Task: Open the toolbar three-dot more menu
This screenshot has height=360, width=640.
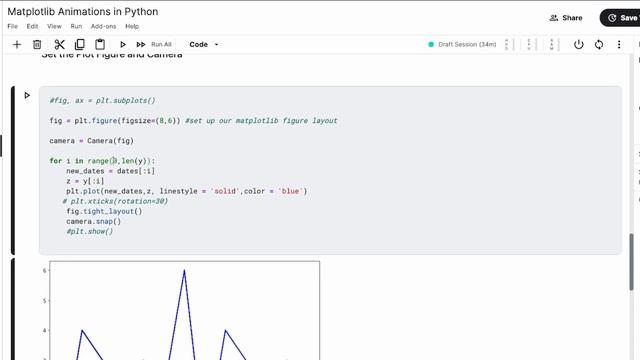Action: coord(619,44)
